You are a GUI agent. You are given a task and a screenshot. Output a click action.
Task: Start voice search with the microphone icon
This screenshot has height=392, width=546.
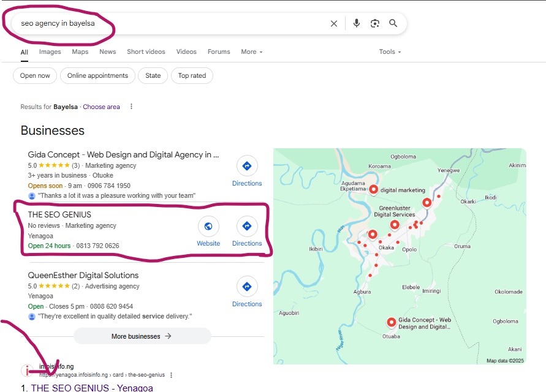pos(357,24)
